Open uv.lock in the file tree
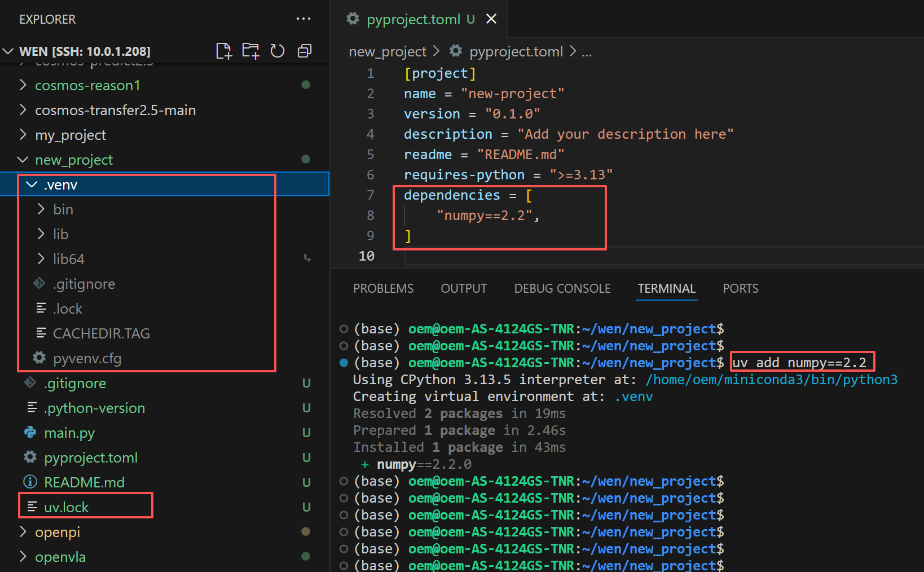Viewport: 924px width, 572px height. click(x=67, y=507)
